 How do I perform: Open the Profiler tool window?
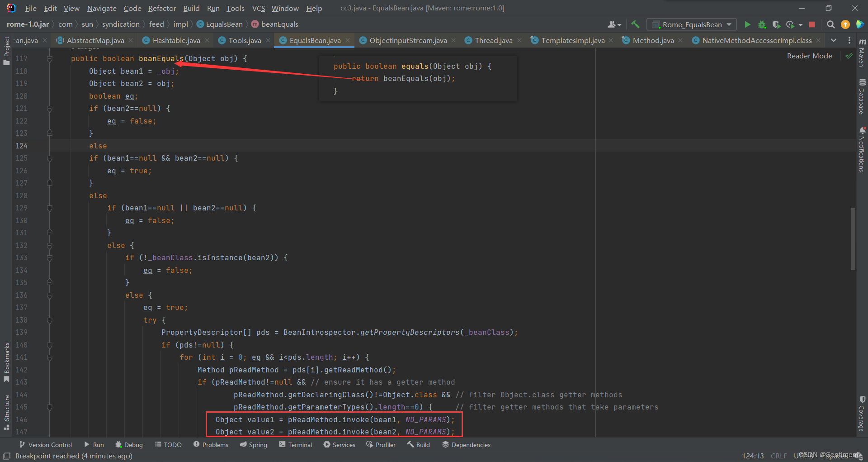(x=381, y=445)
